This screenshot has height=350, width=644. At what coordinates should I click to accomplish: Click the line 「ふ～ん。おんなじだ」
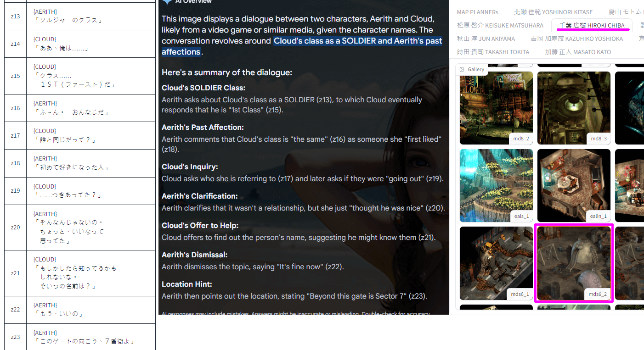click(x=71, y=112)
